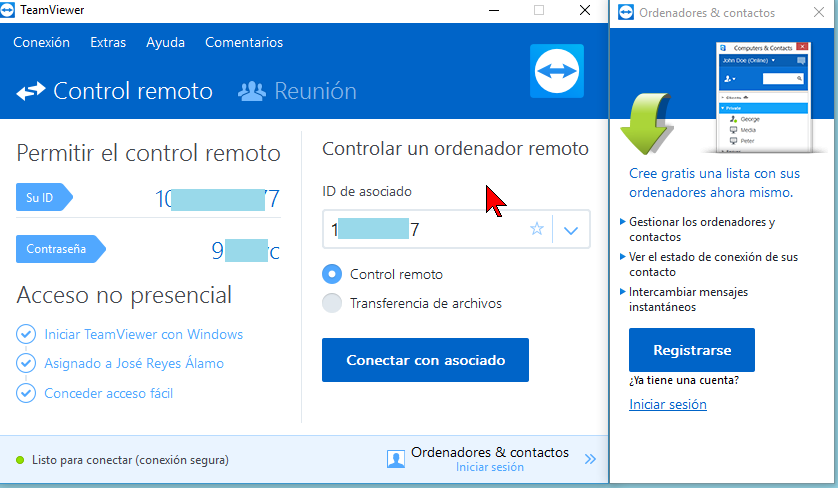Click the Su ID label tag
Screen dimensions: 838x488
click(x=44, y=197)
